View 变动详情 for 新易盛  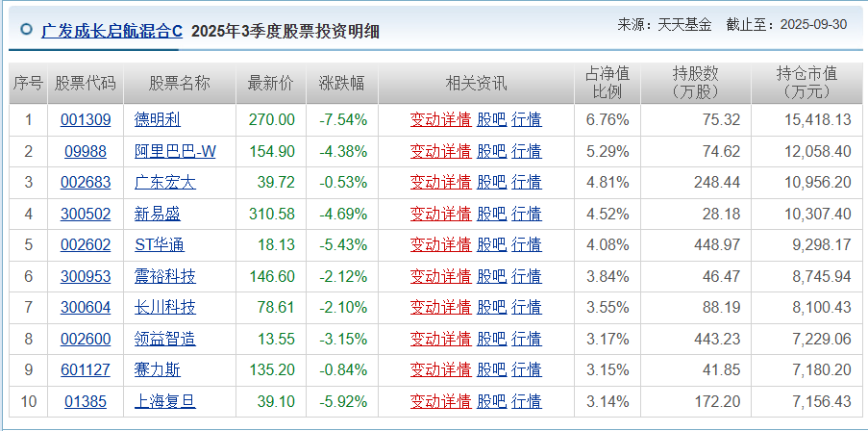point(440,214)
